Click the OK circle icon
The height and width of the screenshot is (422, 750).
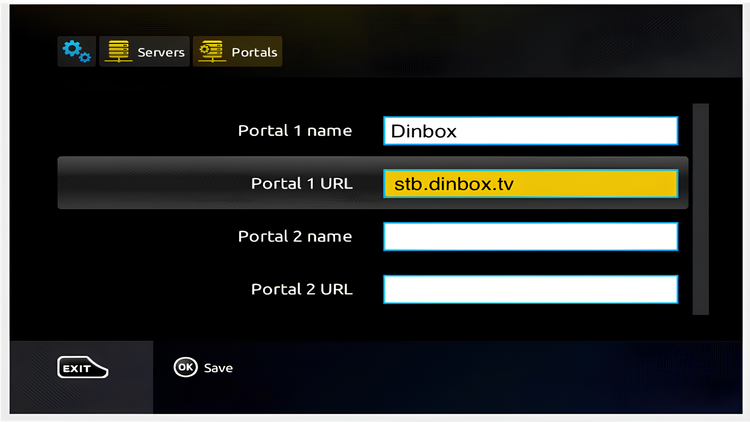pyautogui.click(x=186, y=367)
